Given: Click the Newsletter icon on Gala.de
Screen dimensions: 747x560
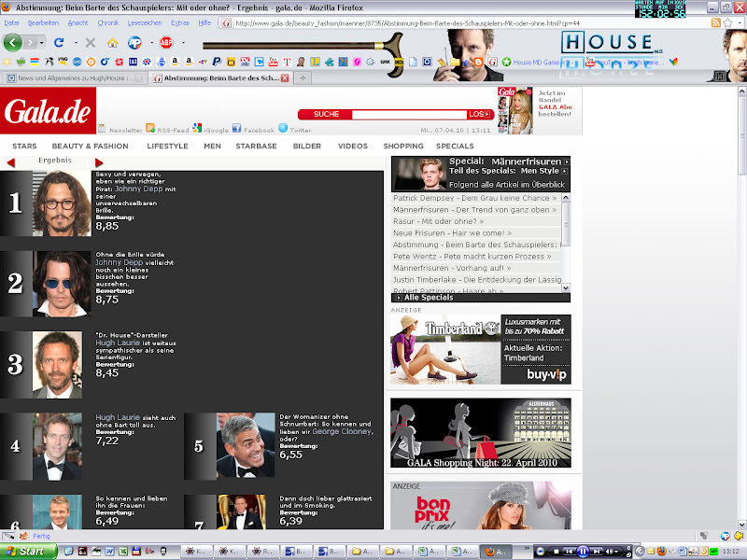Looking at the screenshot, I should pyautogui.click(x=102, y=128).
